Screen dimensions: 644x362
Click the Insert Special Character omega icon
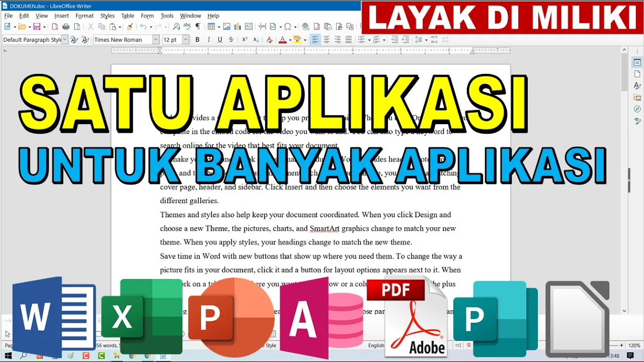point(287,27)
